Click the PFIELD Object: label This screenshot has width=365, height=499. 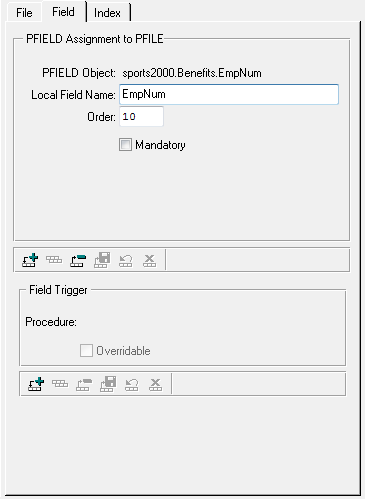(x=79, y=73)
